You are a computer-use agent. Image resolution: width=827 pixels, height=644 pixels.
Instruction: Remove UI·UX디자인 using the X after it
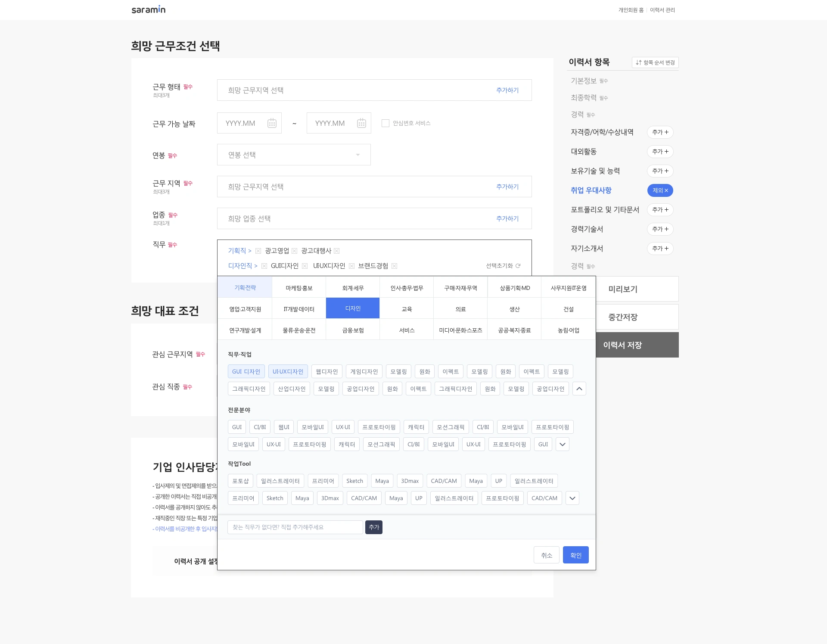pyautogui.click(x=351, y=266)
